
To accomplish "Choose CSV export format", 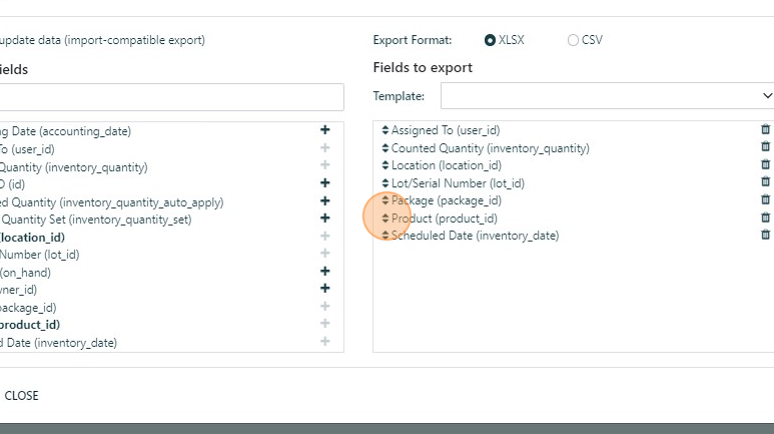I will [573, 41].
